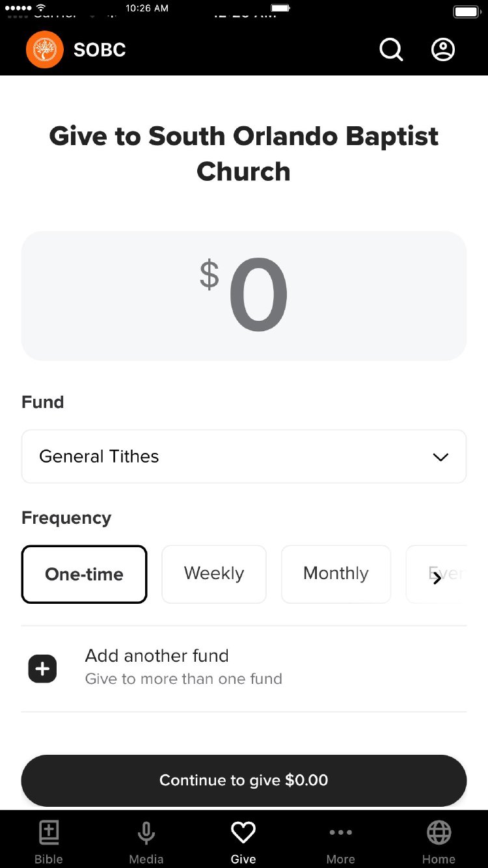Tap the plus icon to add fund
This screenshot has width=488, height=868.
(43, 669)
